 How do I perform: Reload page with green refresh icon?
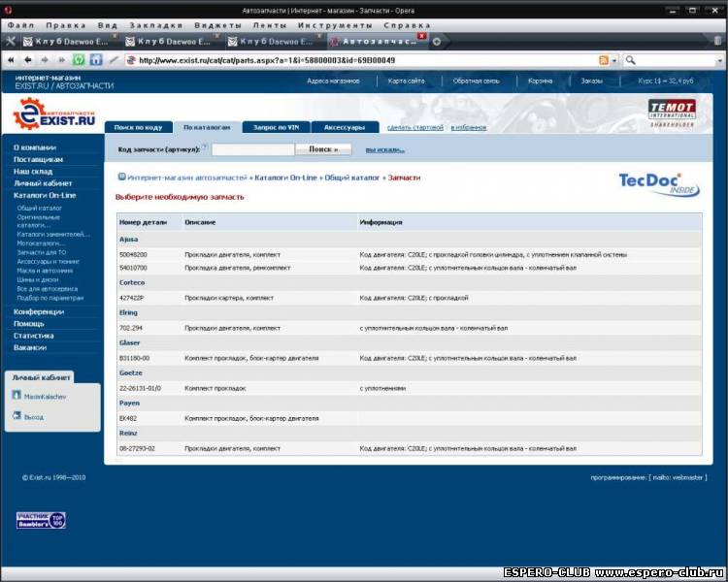coord(79,59)
